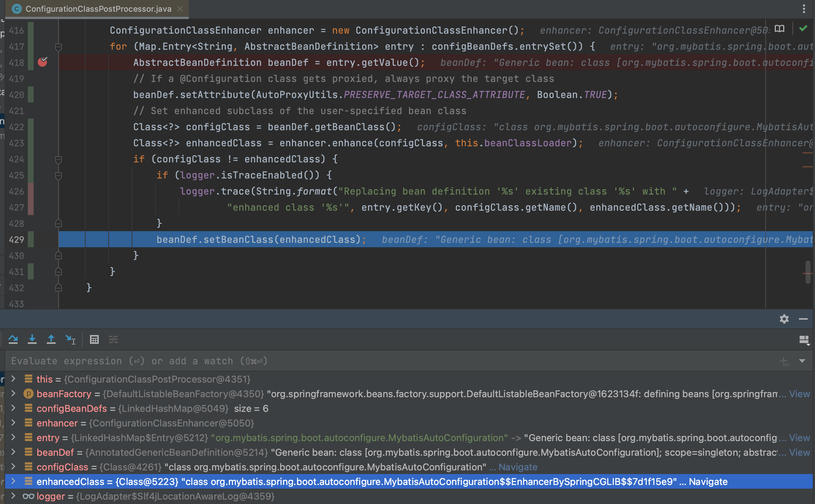Toggle the breakpoint on line 418
The height and width of the screenshot is (504, 815).
pyautogui.click(x=42, y=62)
